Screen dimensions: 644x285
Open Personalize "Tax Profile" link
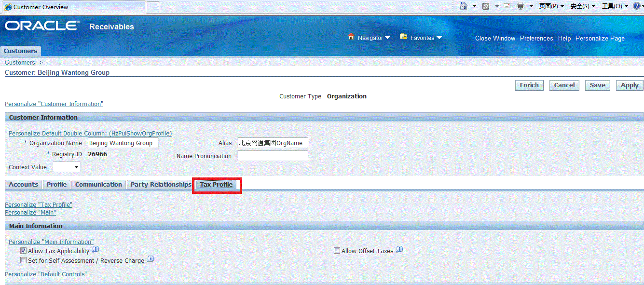(x=39, y=205)
